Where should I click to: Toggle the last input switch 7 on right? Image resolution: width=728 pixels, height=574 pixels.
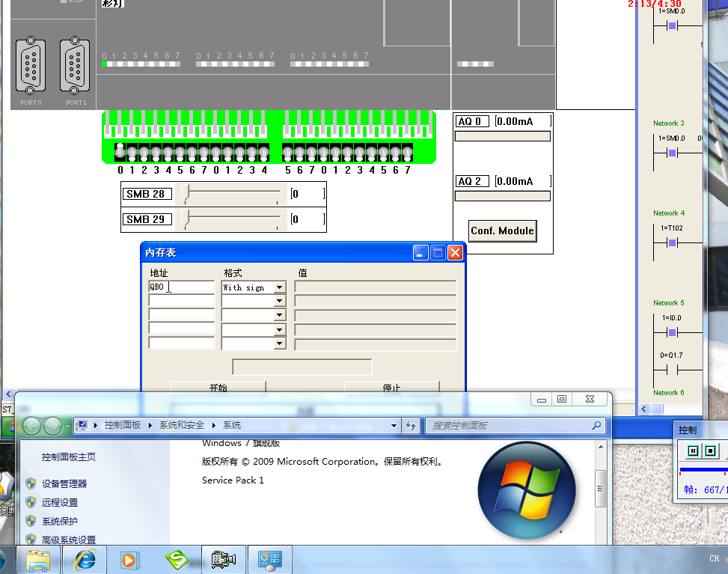pos(407,153)
